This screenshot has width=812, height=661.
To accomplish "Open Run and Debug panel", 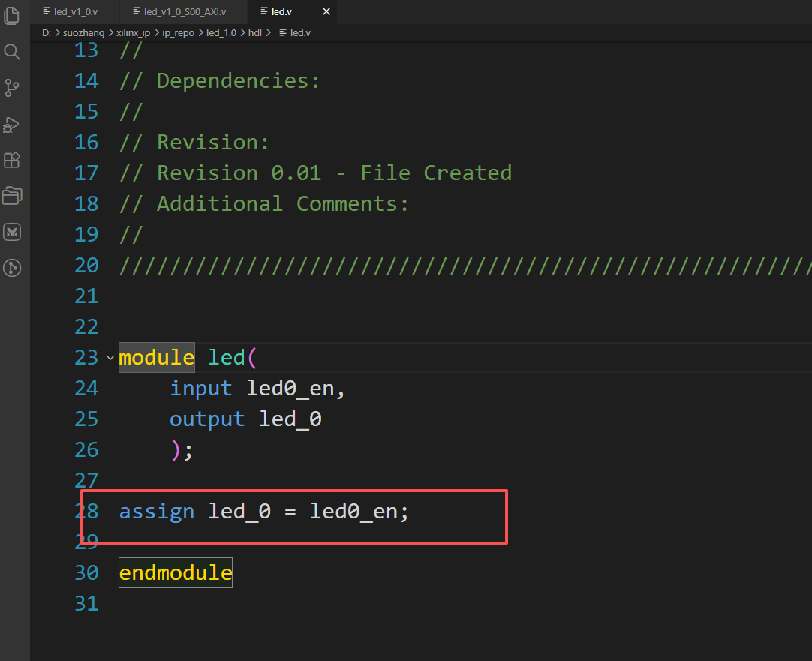I will (12, 125).
